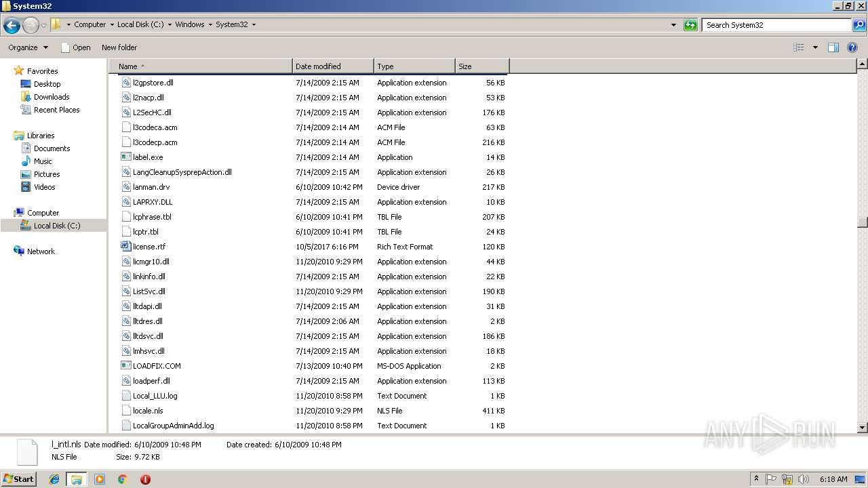Image resolution: width=868 pixels, height=488 pixels.
Task: Expand the address bar history dropdown
Action: pos(673,25)
